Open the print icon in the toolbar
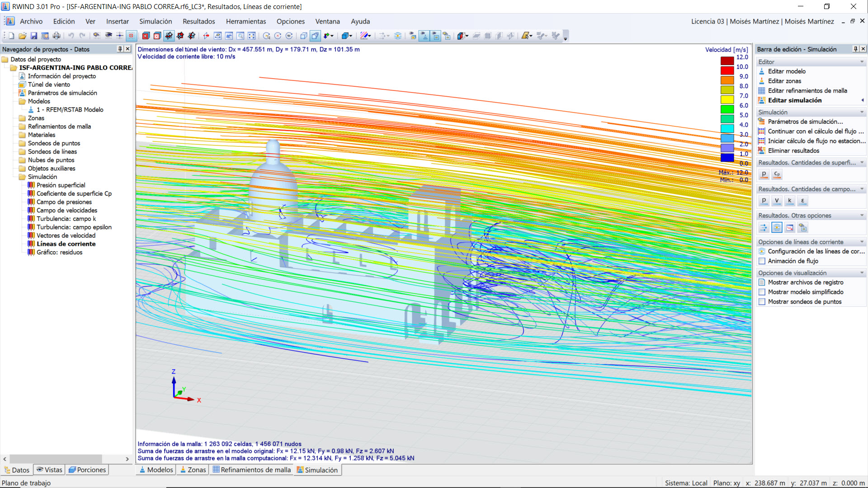This screenshot has width=868, height=488. tap(57, 36)
